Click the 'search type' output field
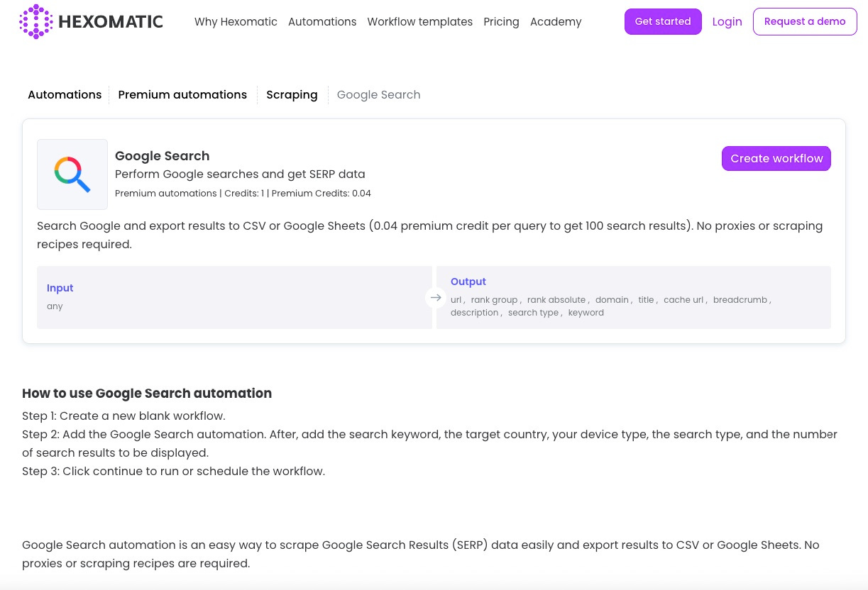 point(533,313)
